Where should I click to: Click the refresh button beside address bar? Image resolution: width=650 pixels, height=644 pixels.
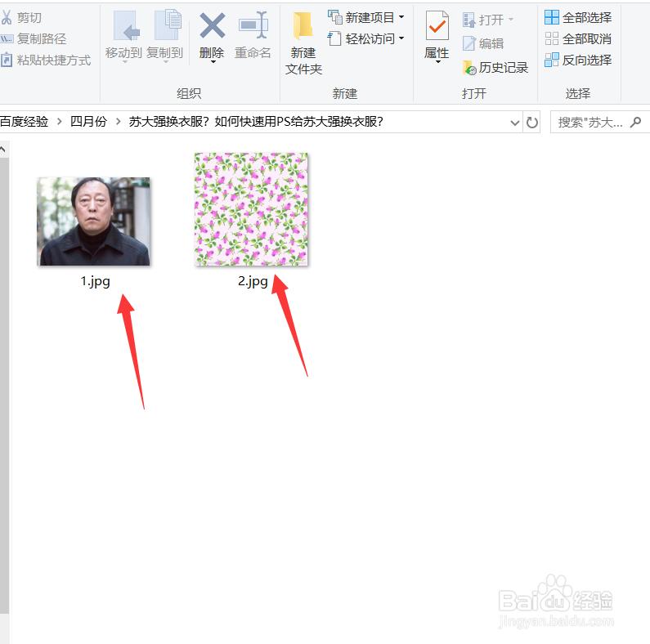click(x=532, y=123)
